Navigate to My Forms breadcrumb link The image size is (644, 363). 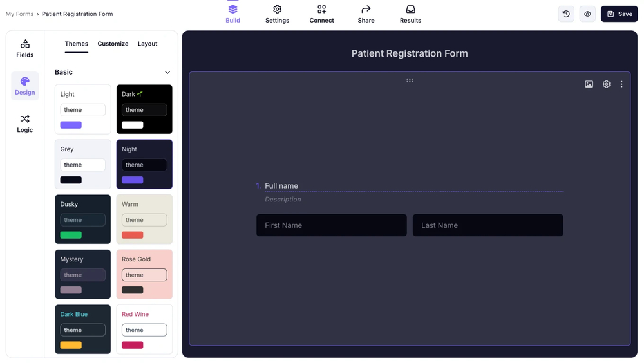click(x=19, y=14)
